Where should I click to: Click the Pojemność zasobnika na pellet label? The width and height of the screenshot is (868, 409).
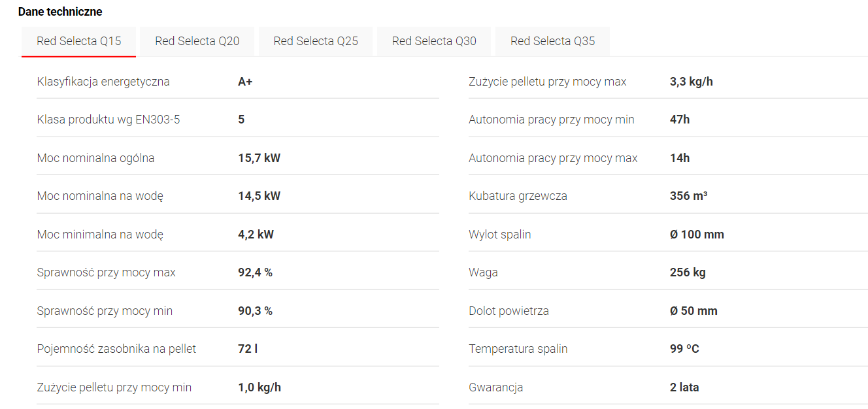click(x=116, y=349)
